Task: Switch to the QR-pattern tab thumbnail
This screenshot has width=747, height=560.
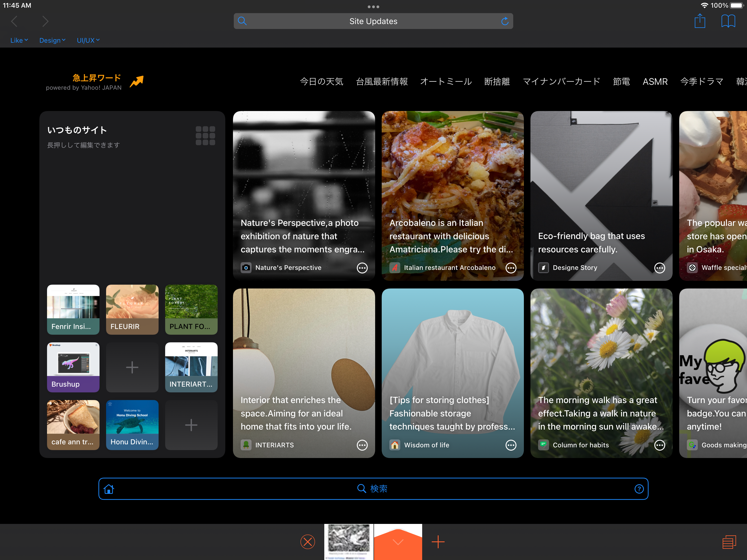Action: point(349,542)
